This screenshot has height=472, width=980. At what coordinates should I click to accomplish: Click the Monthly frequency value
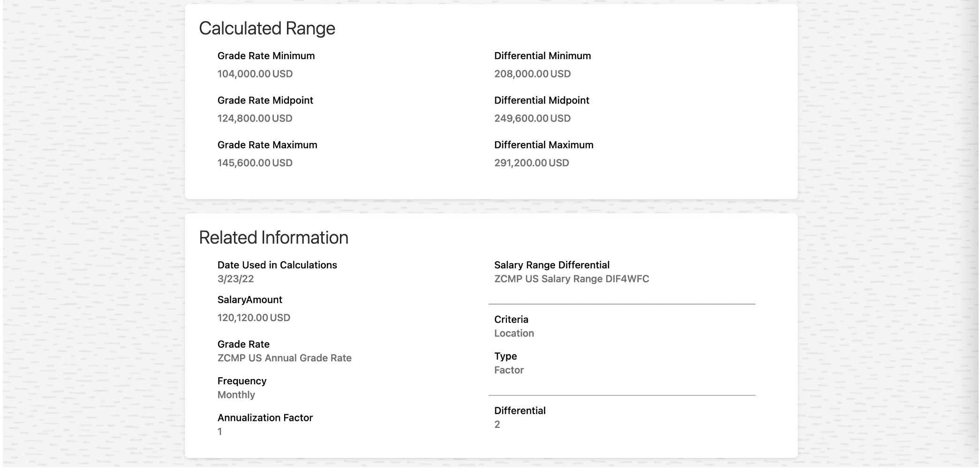(x=236, y=395)
